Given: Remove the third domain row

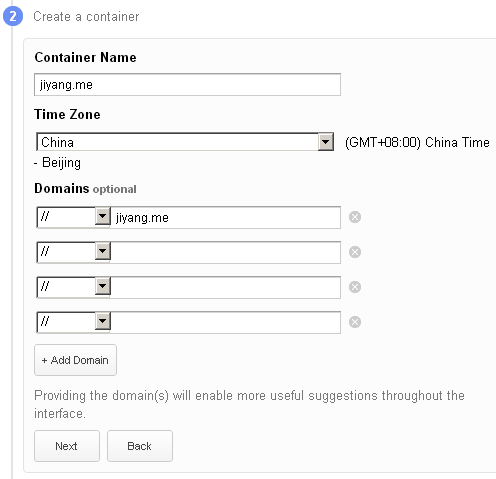Looking at the screenshot, I should click(x=355, y=287).
